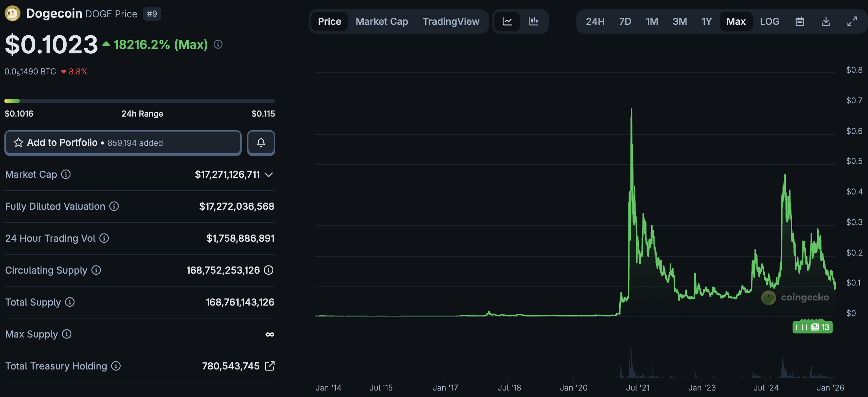Open info icon beside circulating supply value
Image resolution: width=868 pixels, height=397 pixels.
269,270
